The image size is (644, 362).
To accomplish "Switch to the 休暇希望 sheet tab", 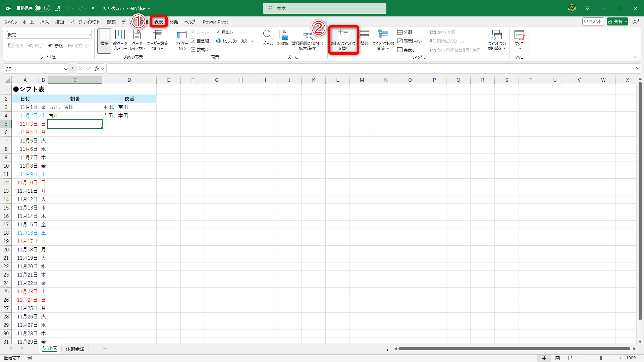I will [x=75, y=349].
